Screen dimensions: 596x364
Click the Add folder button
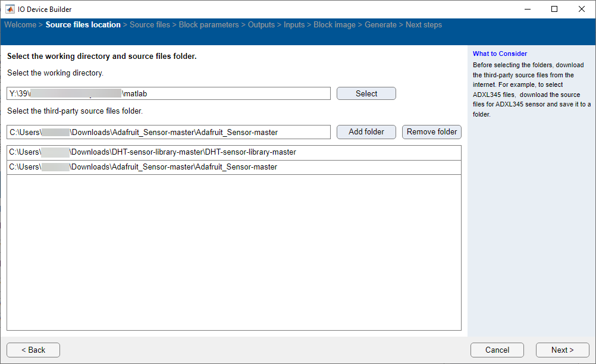pos(366,131)
